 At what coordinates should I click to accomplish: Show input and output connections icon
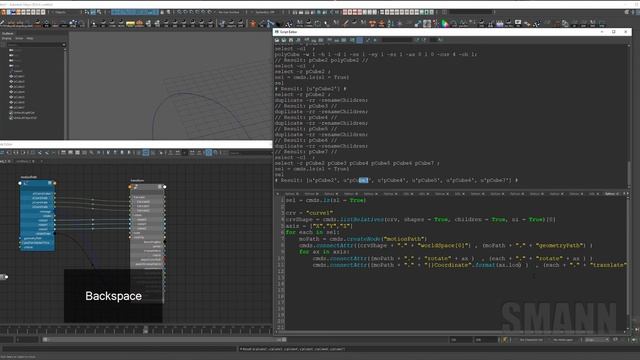[16, 153]
